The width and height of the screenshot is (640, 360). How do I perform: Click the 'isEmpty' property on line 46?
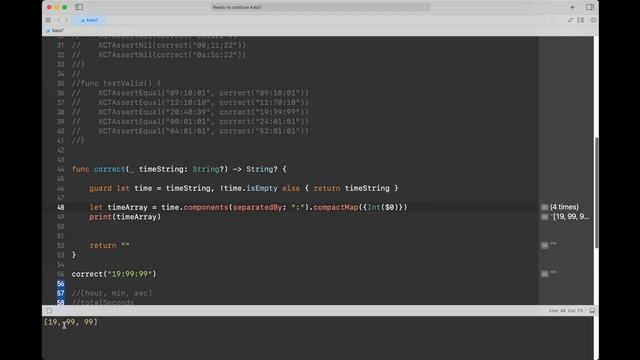[x=262, y=188]
